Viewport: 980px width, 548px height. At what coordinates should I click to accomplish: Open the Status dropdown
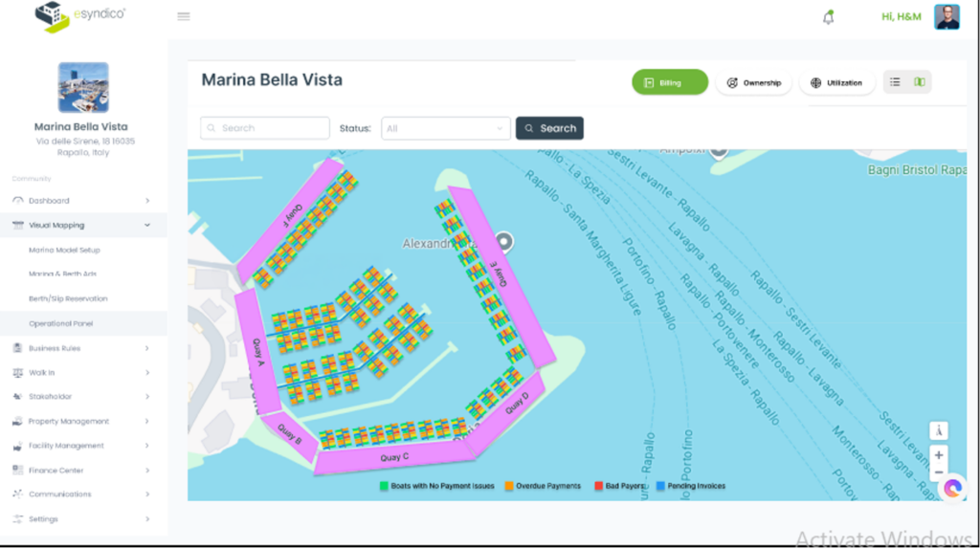[446, 128]
